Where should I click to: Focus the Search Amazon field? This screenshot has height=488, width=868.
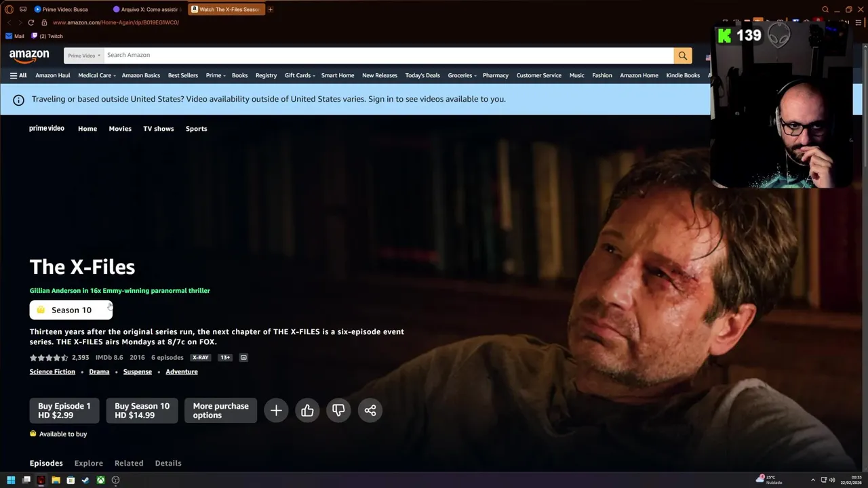(x=389, y=56)
